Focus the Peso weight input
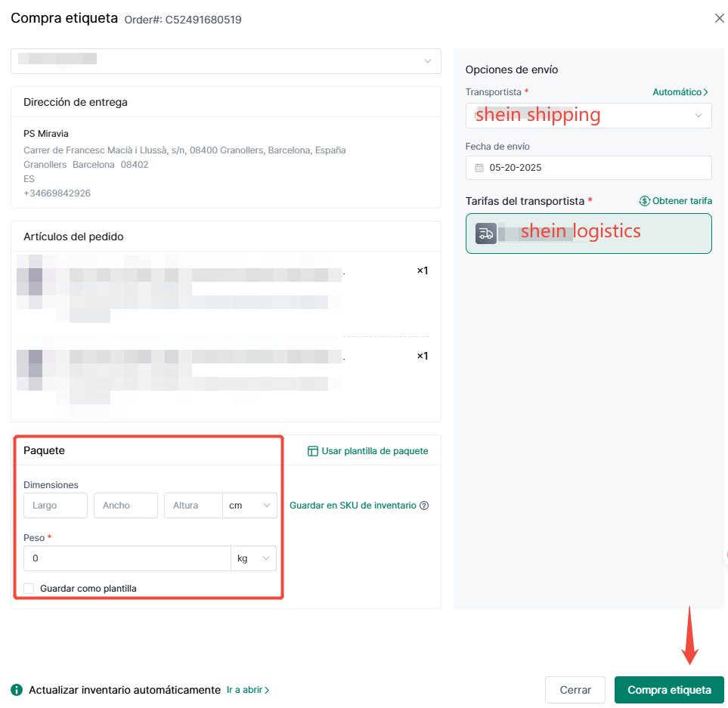 pyautogui.click(x=127, y=558)
